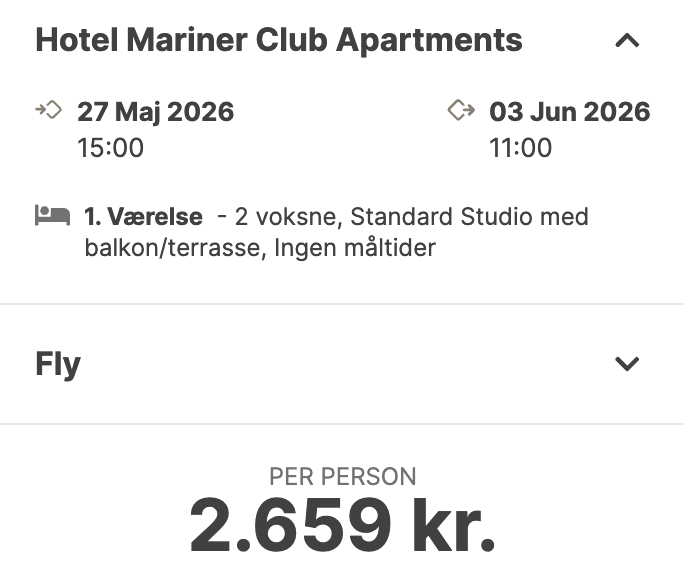Viewport: 684px width, 586px height.
Task: Click the 2.659 kr. price
Action: pos(342,526)
